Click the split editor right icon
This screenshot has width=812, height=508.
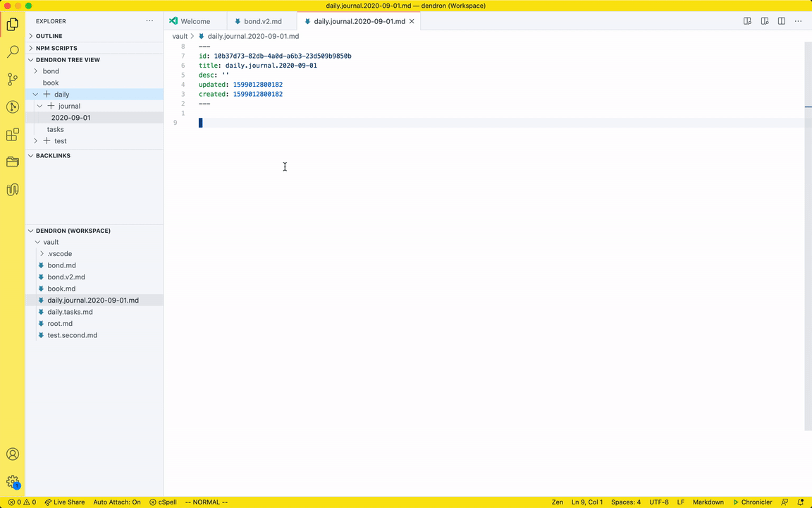782,21
